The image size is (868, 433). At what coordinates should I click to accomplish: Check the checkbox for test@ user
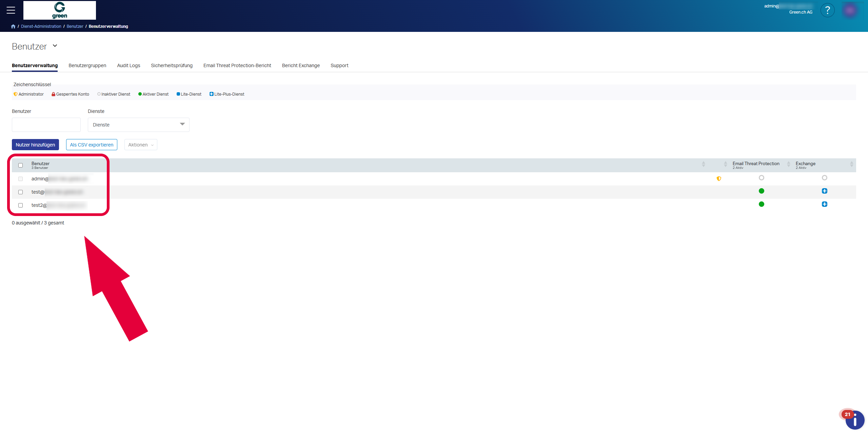point(21,192)
